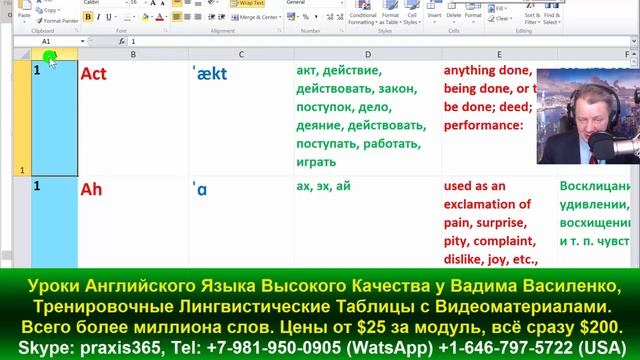Click the Name Box showing A1
Viewport: 640px width, 360px height.
[x=46, y=41]
